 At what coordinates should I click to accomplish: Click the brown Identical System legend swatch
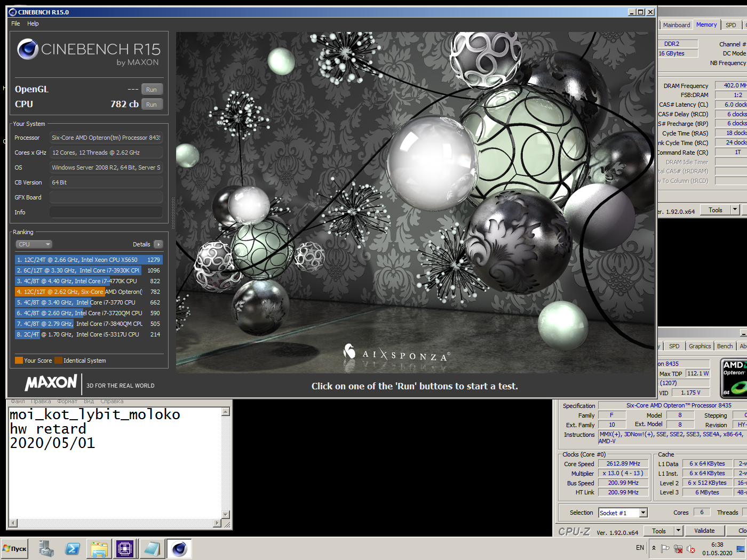point(58,361)
